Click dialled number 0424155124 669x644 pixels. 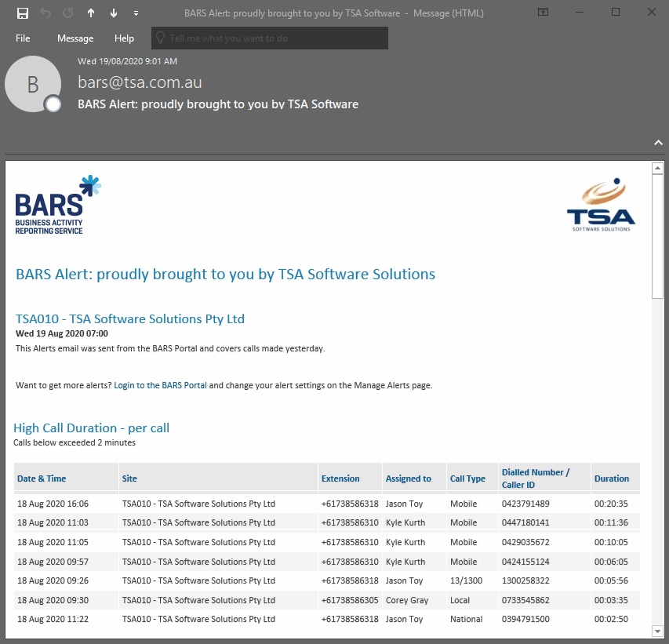525,562
